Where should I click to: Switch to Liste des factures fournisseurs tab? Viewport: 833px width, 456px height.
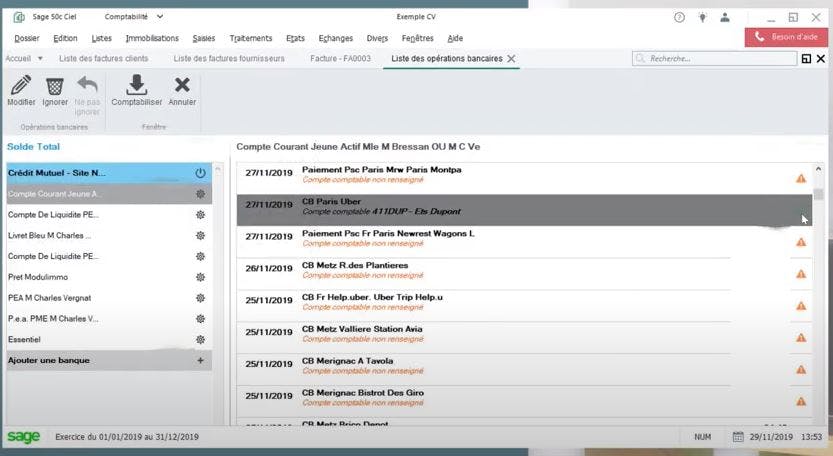coord(229,58)
